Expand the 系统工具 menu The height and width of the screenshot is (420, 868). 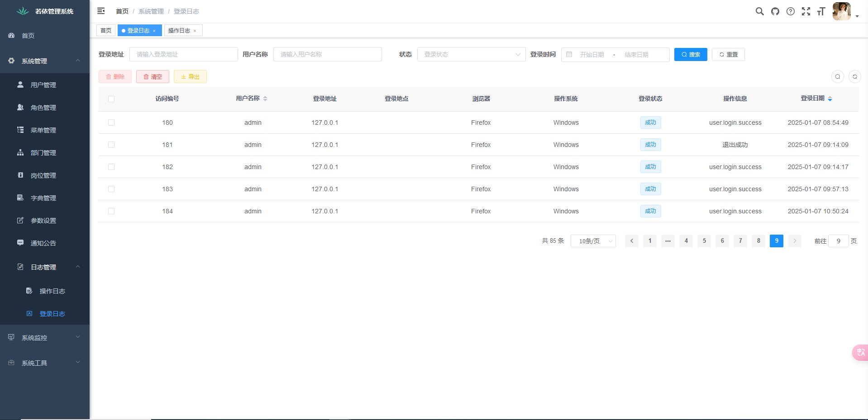[x=45, y=363]
